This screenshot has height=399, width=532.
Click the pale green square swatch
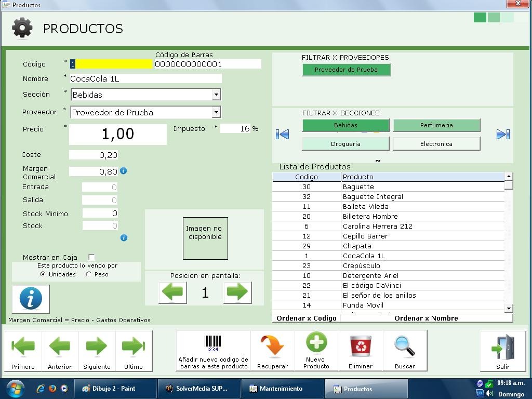click(508, 17)
